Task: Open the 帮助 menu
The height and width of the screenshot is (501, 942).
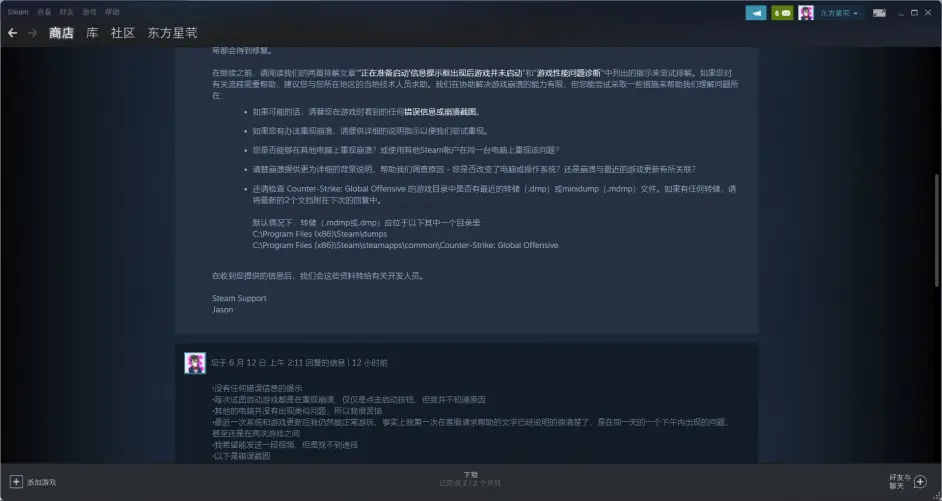Action: tap(112, 12)
